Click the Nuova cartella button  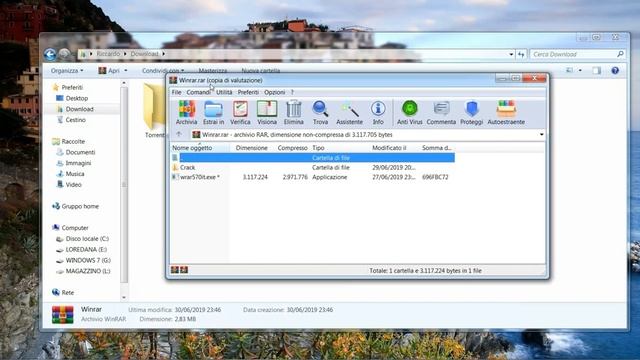point(261,71)
